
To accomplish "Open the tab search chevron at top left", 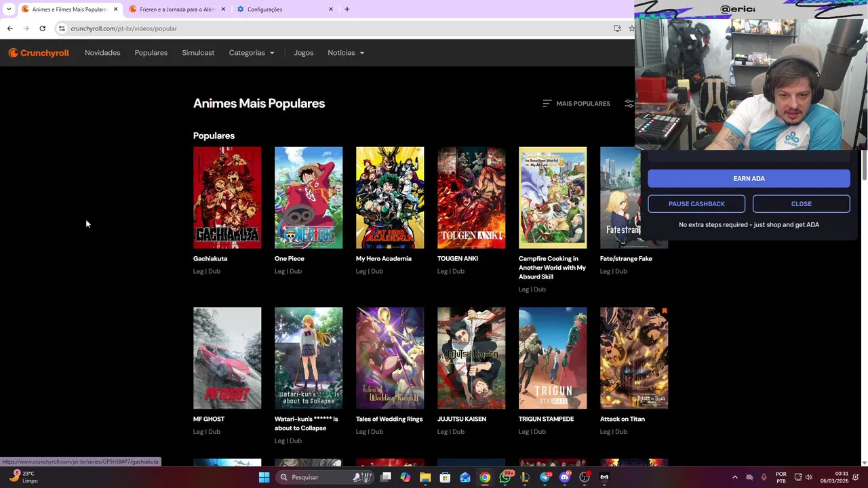I will (9, 9).
